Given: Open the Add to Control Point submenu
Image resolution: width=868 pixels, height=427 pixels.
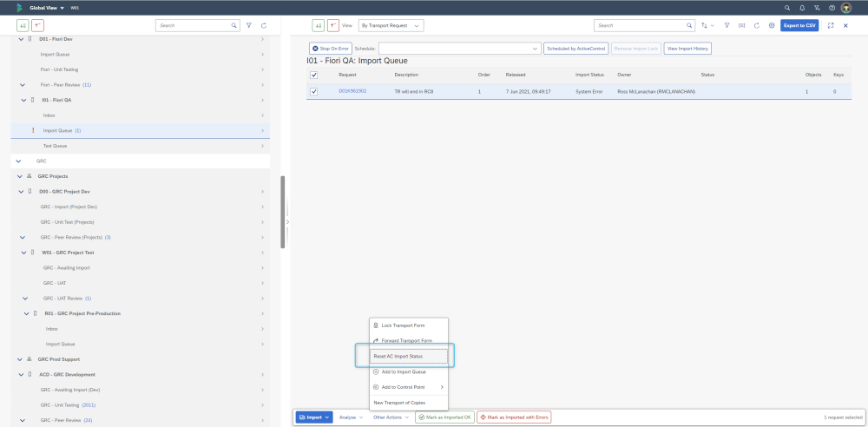Looking at the screenshot, I should [409, 386].
